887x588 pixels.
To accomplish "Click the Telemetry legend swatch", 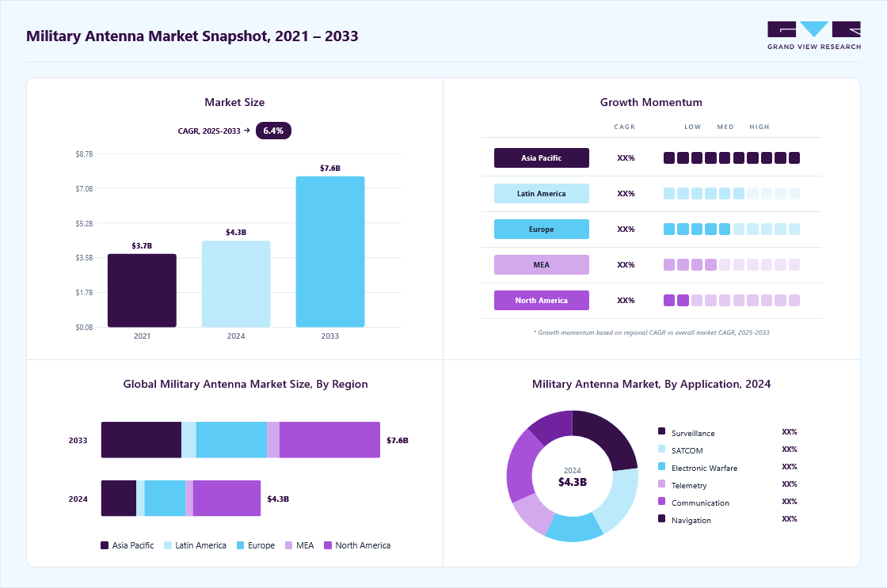I will point(661,484).
